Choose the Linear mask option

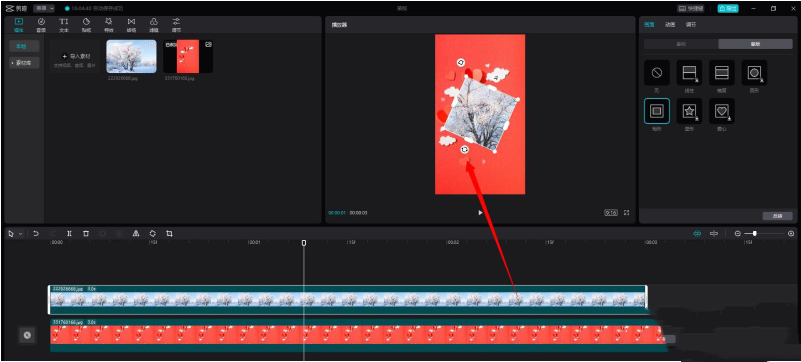(689, 73)
